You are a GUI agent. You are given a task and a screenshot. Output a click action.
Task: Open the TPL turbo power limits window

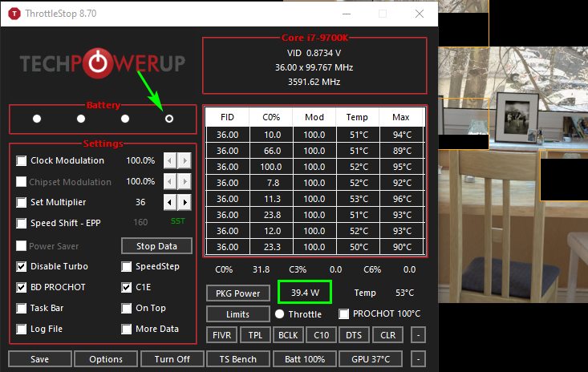point(255,335)
